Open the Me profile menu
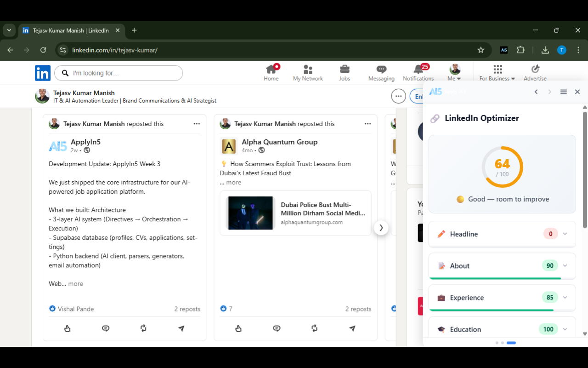Screen dimensions: 588x368 coord(454,72)
